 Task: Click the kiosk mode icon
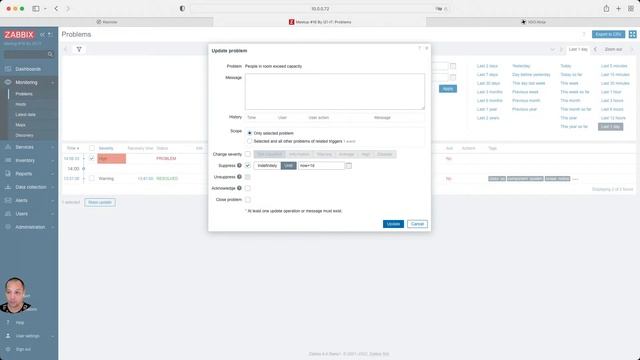632,34
